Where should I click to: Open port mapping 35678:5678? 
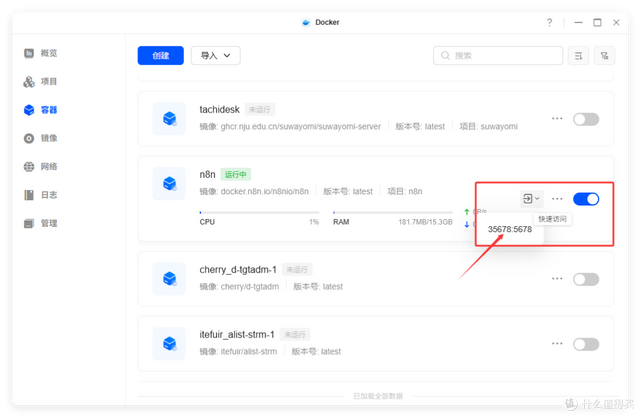tap(510, 229)
